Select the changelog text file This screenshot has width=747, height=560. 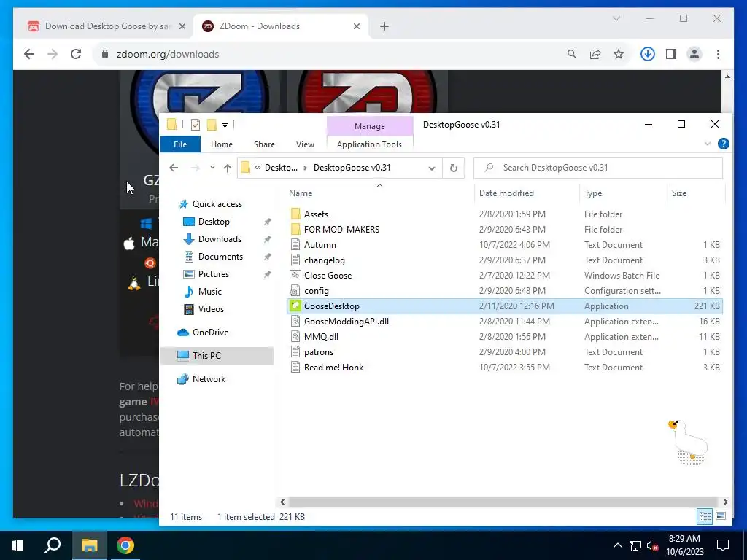point(505,260)
